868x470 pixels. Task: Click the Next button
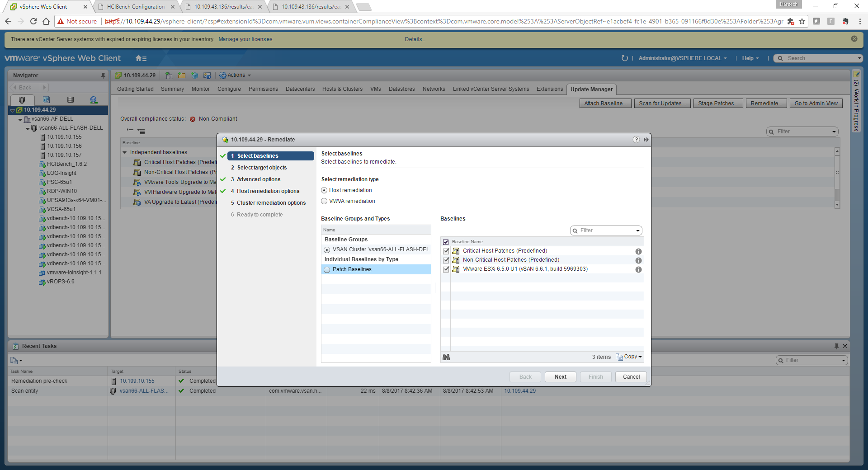[x=560, y=377]
